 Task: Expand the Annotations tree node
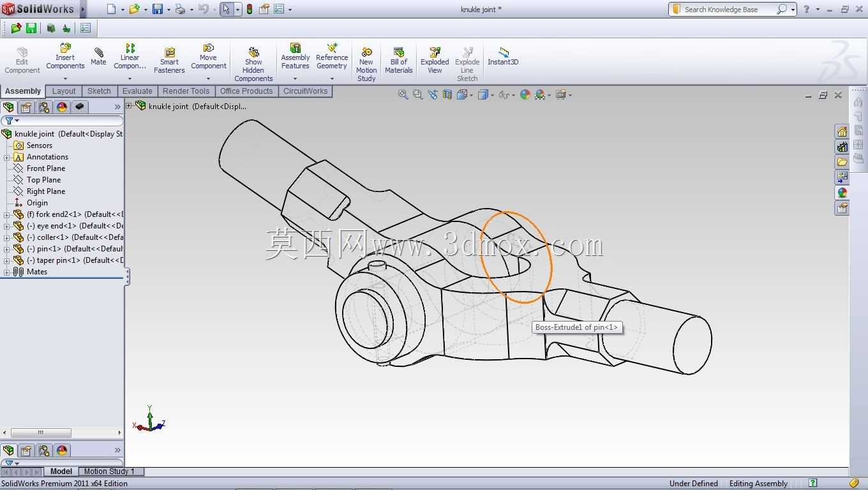tap(7, 157)
